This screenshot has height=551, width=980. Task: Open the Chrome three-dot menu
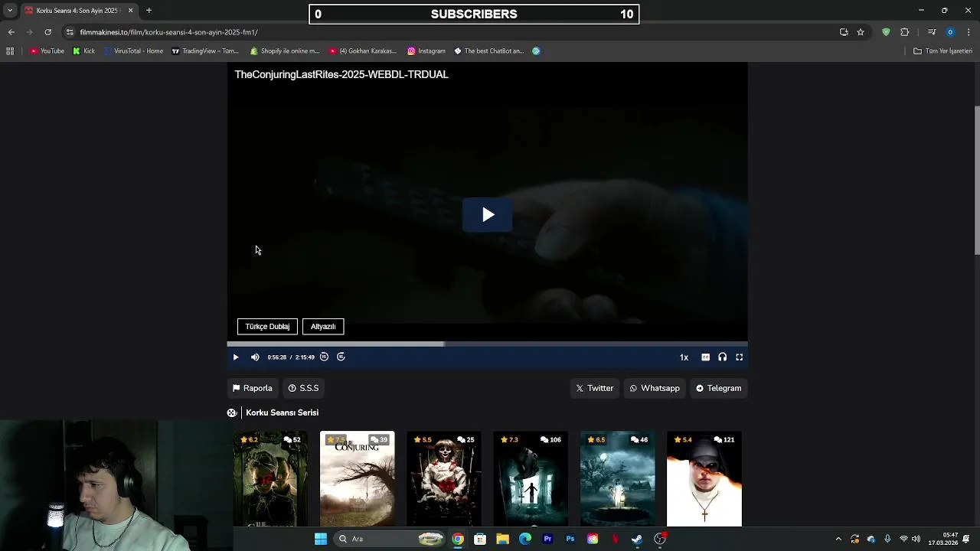(969, 32)
